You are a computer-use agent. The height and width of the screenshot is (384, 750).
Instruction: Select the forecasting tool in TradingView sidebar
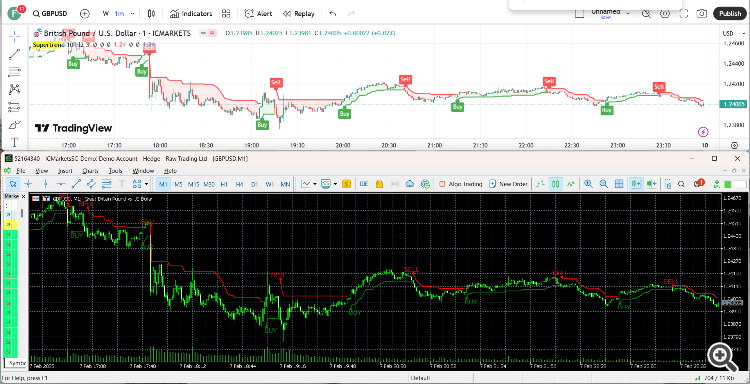pos(14,107)
